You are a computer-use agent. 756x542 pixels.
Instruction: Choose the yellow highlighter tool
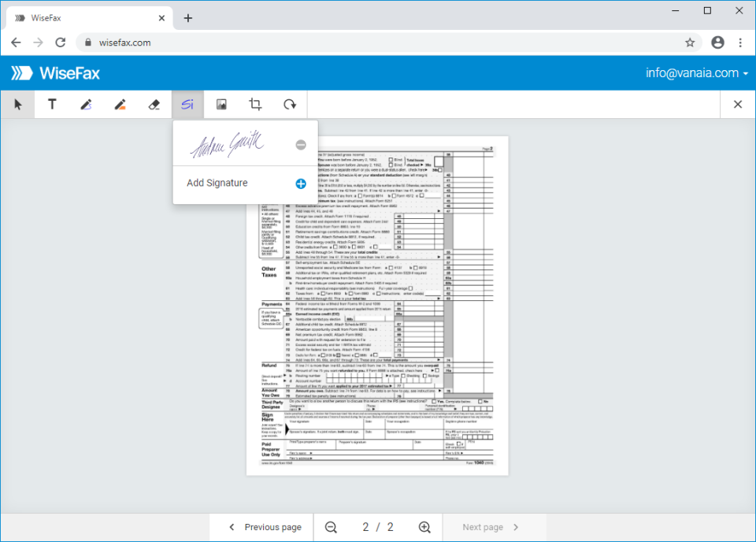120,103
